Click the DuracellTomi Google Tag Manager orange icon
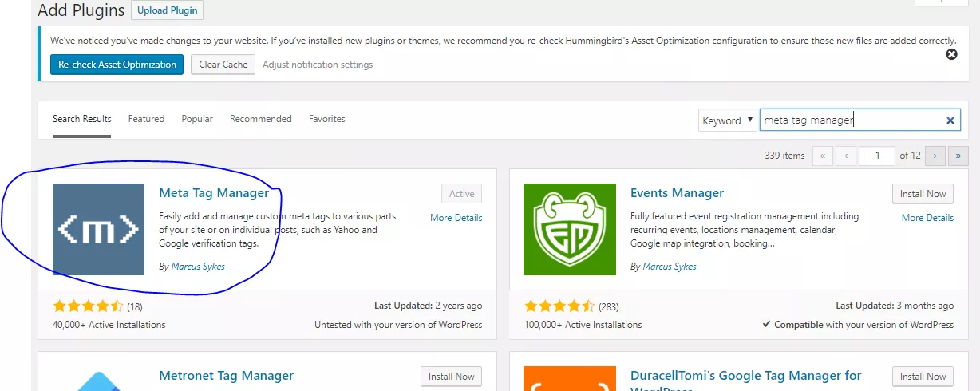 (569, 379)
